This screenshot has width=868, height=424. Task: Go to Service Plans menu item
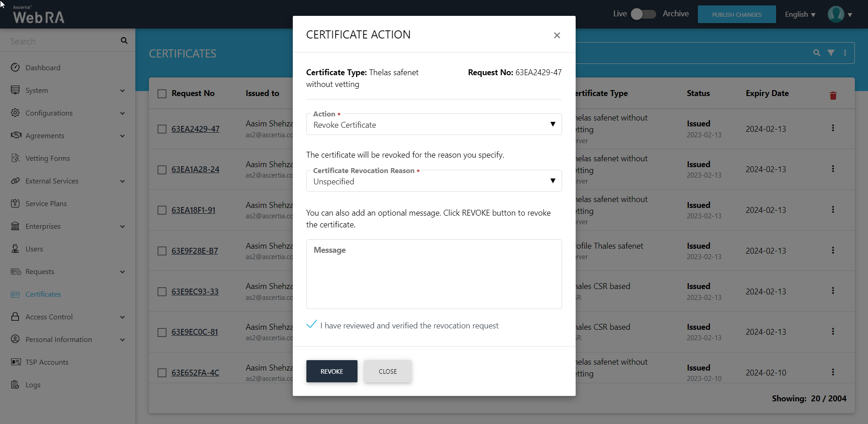(46, 203)
